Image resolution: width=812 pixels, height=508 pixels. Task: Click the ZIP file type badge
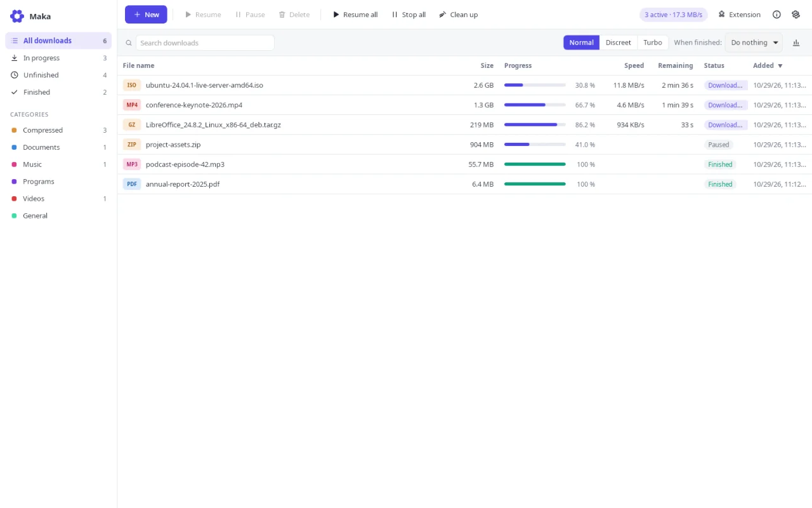click(131, 144)
